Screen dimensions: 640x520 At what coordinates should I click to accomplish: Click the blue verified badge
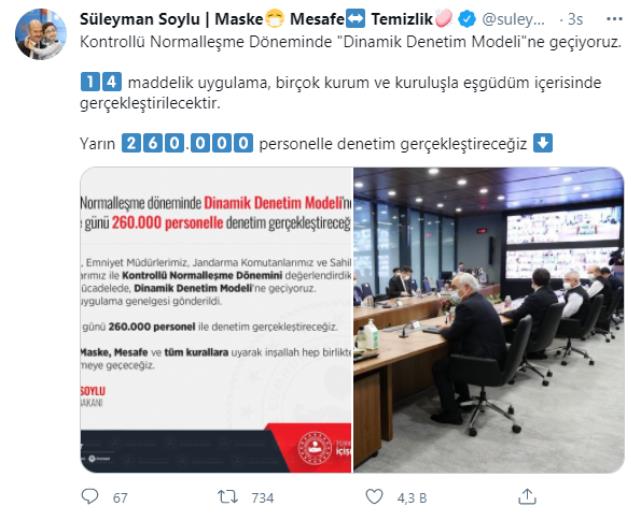pos(467,19)
